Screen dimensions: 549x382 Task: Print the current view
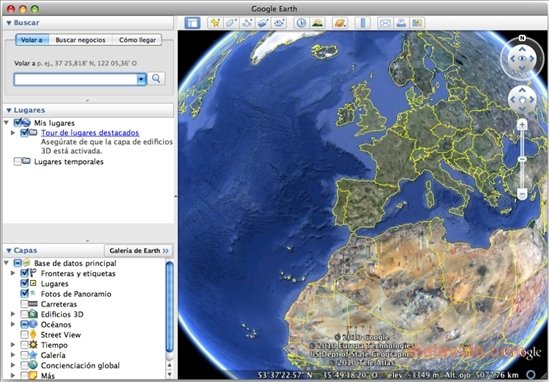pyautogui.click(x=401, y=23)
